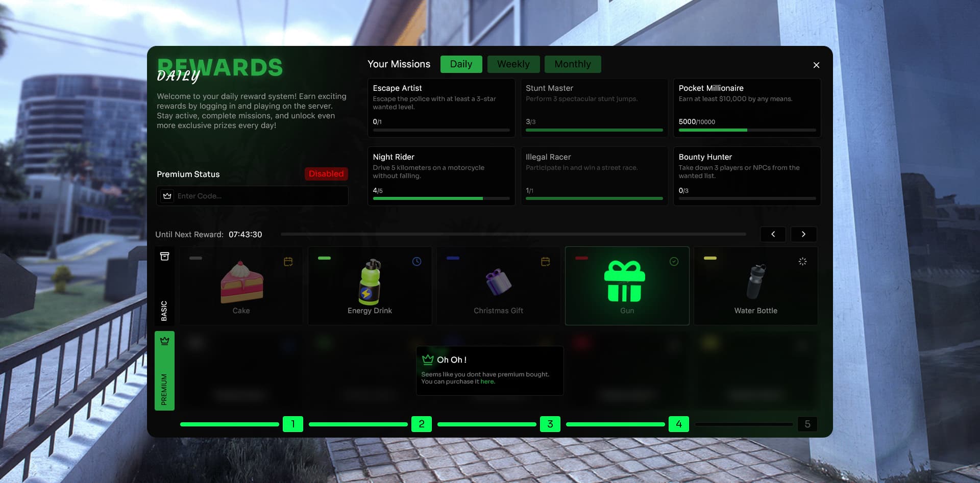Switch to the PREMIUM rewards tier
Screen dimensions: 980x483
click(164, 371)
